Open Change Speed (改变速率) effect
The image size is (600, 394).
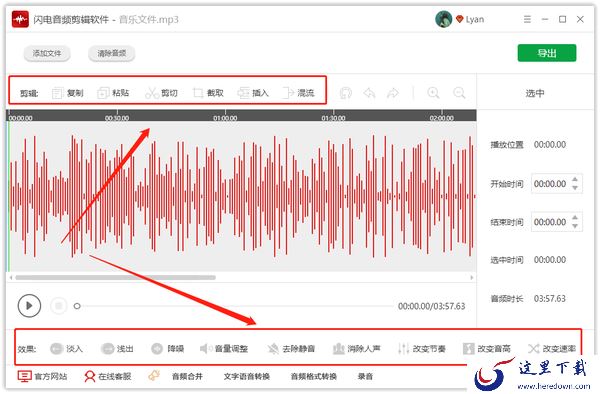[552, 348]
